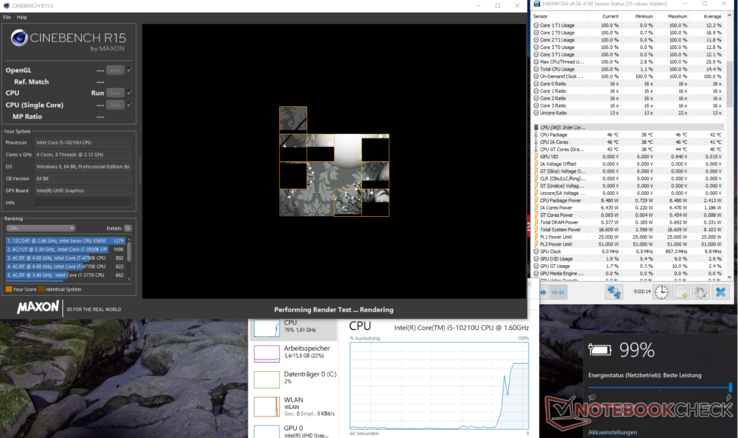Click the Details arrow button in Ranking

(x=128, y=228)
